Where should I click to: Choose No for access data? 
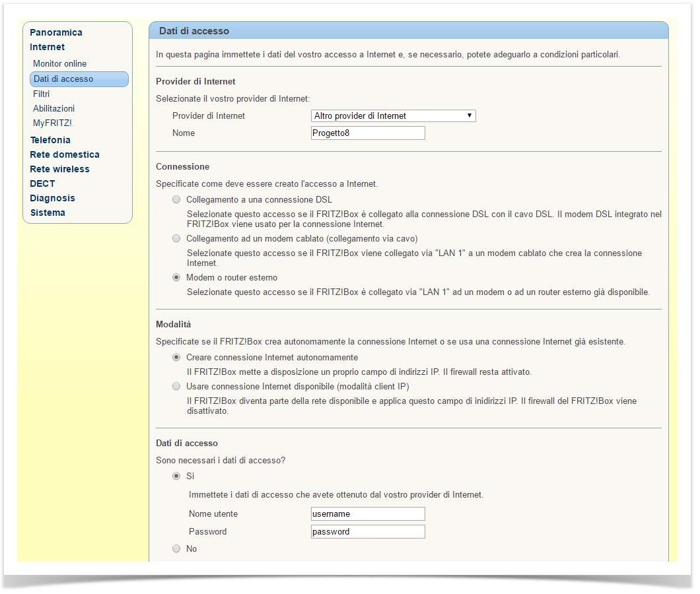tap(176, 548)
